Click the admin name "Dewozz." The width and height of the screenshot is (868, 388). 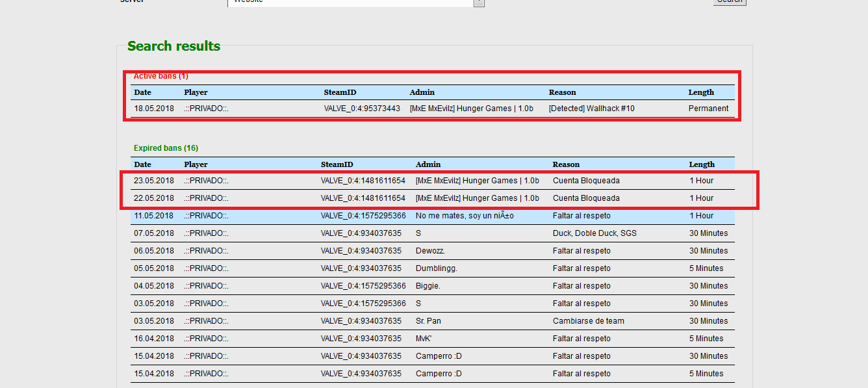tap(430, 251)
